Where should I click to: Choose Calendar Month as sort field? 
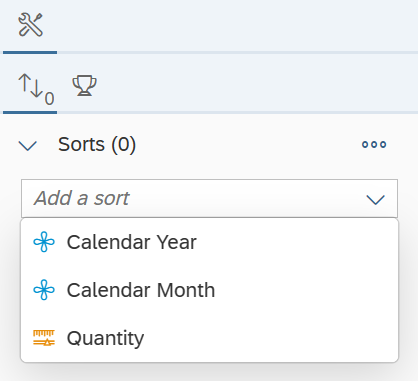[x=209, y=290]
